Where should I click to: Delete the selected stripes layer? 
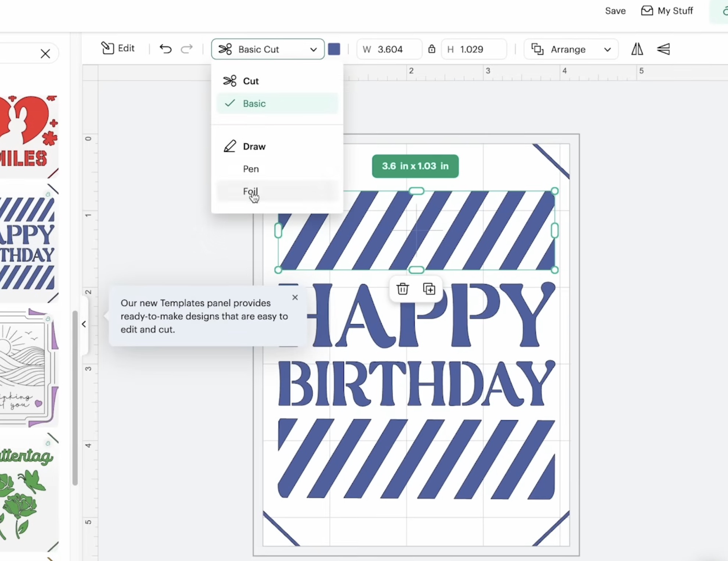click(403, 289)
